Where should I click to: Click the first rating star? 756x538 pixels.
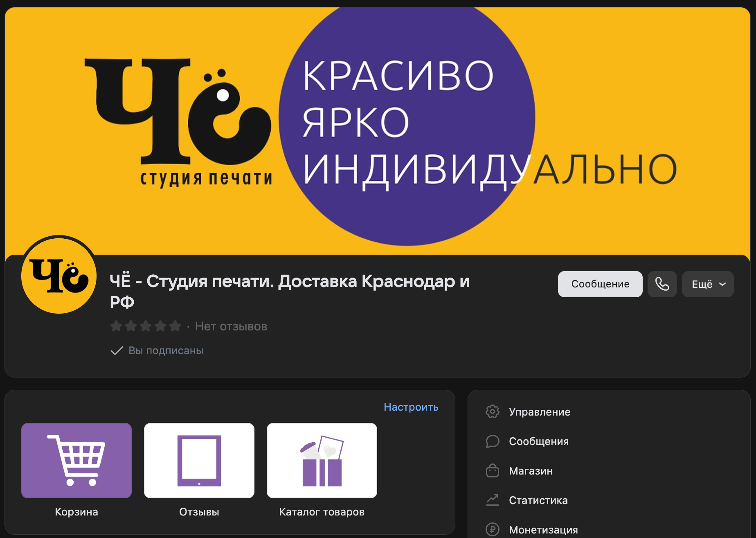pos(117,326)
